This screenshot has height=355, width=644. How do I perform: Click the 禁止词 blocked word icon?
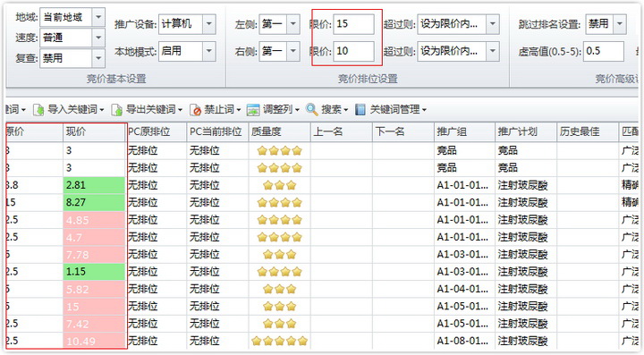click(x=196, y=110)
